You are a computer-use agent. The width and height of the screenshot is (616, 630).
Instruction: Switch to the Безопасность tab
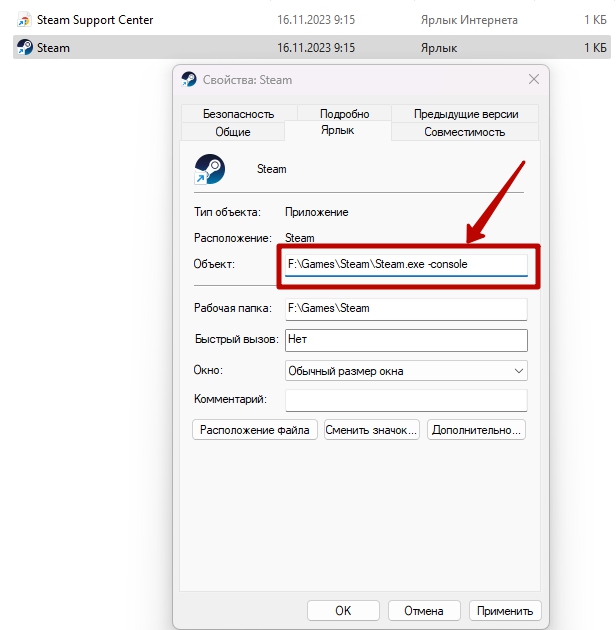[x=239, y=114]
